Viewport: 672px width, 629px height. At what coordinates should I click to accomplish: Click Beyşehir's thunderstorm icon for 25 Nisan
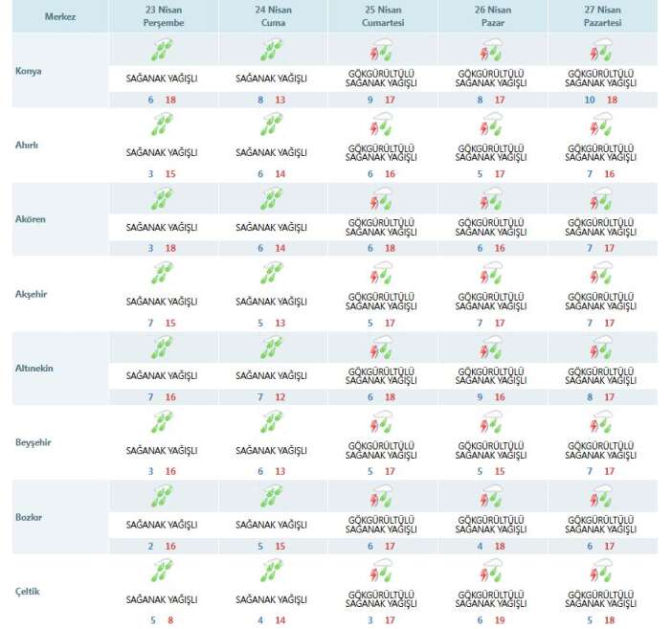(381, 423)
